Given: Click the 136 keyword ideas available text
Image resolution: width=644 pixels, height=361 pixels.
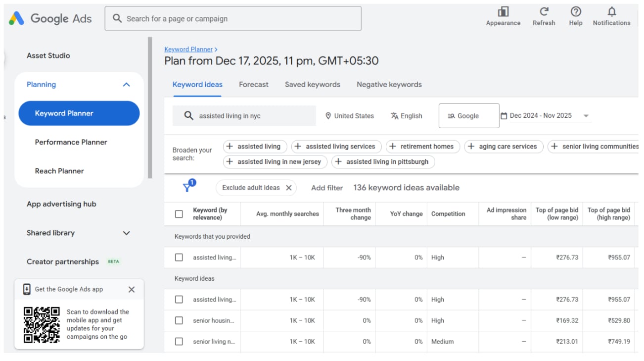Looking at the screenshot, I should pyautogui.click(x=406, y=188).
